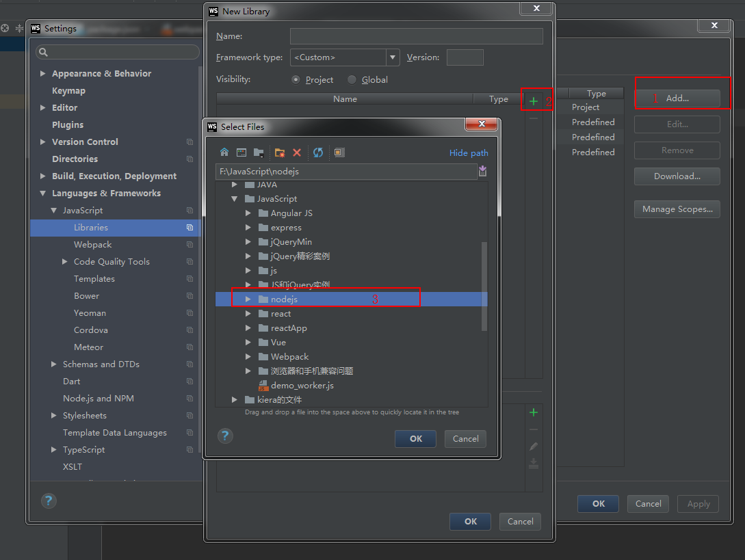745x560 pixels.
Task: Click the nodejs folder icon
Action: click(263, 299)
